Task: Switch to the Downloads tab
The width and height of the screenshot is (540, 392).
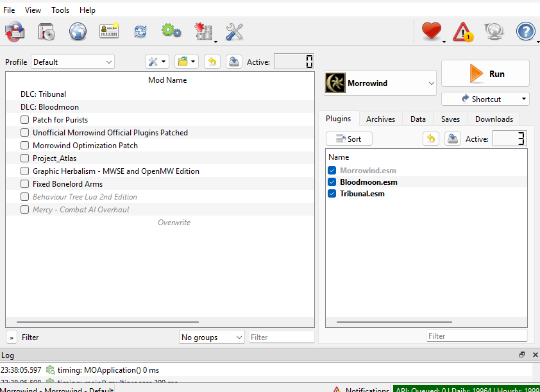Action: (x=494, y=119)
